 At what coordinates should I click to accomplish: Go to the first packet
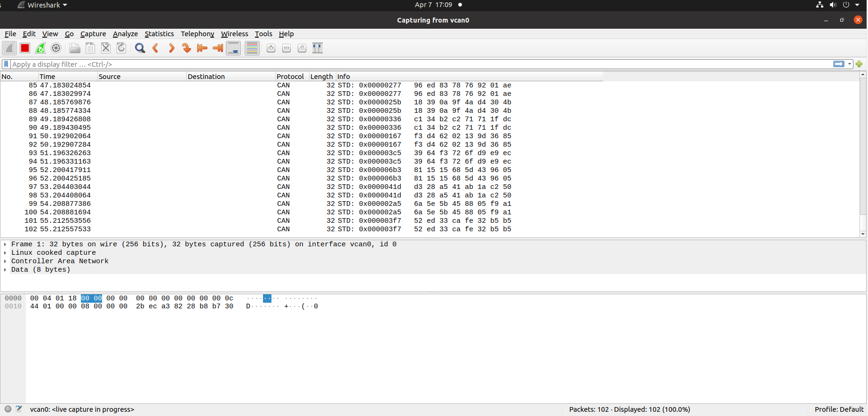pyautogui.click(x=202, y=48)
